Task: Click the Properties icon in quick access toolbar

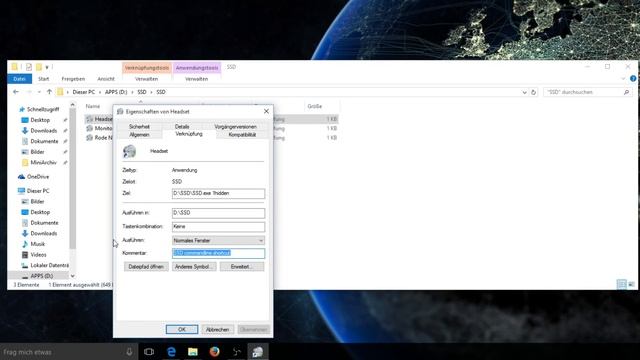Action: (x=29, y=67)
